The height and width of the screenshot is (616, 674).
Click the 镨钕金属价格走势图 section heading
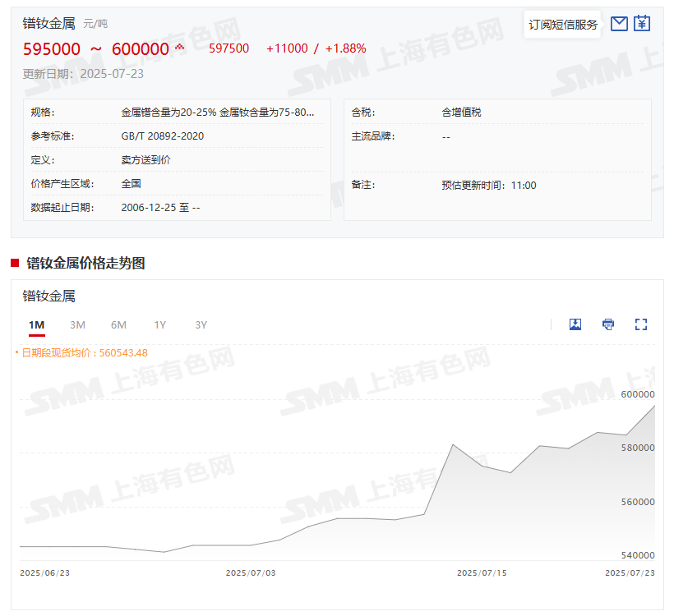85,263
